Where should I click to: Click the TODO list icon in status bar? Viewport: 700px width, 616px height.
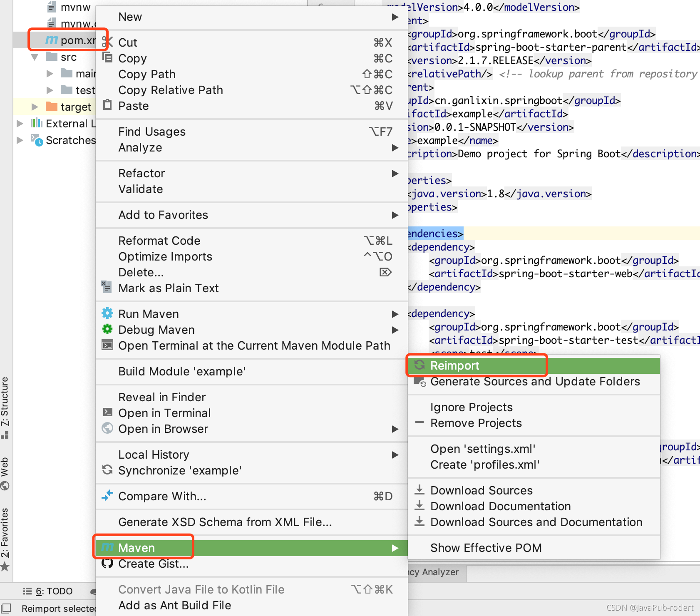27,591
